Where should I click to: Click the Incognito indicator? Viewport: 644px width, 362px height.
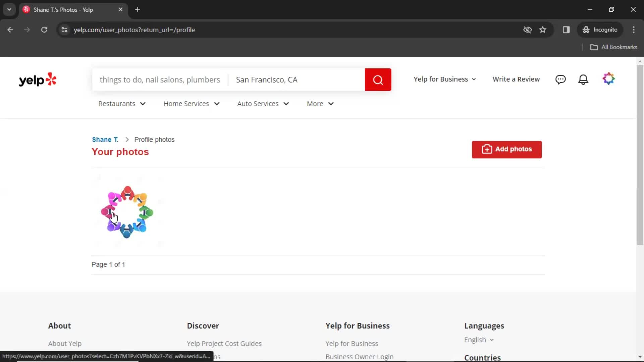600,30
